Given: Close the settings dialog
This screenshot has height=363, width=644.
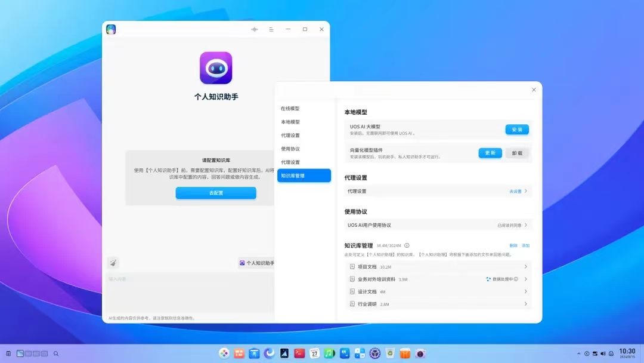Looking at the screenshot, I should click(x=534, y=90).
